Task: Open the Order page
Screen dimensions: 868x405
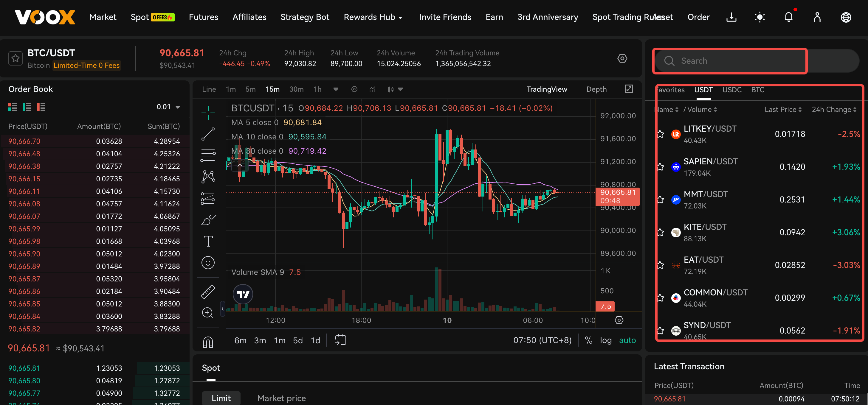Action: pos(698,17)
